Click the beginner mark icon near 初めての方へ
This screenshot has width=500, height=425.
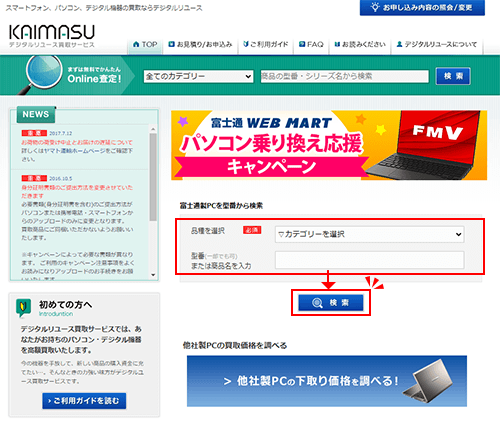point(23,308)
